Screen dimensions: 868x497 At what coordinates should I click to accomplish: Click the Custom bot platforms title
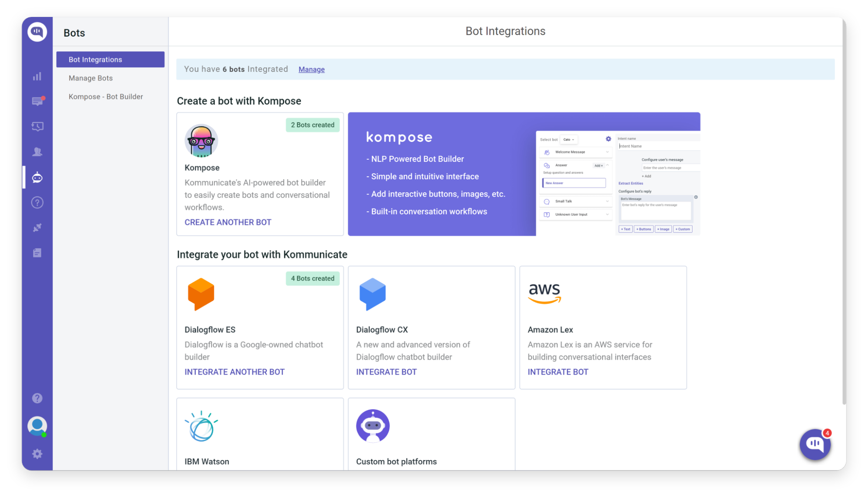(x=396, y=462)
